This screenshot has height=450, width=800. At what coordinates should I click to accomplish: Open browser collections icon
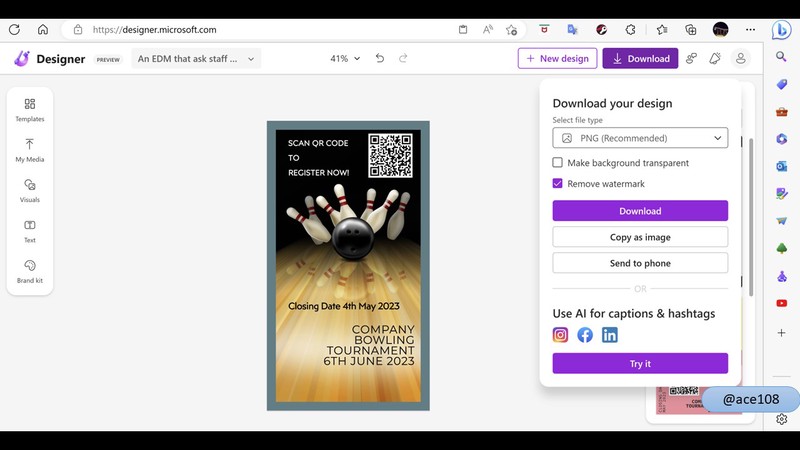pos(690,30)
